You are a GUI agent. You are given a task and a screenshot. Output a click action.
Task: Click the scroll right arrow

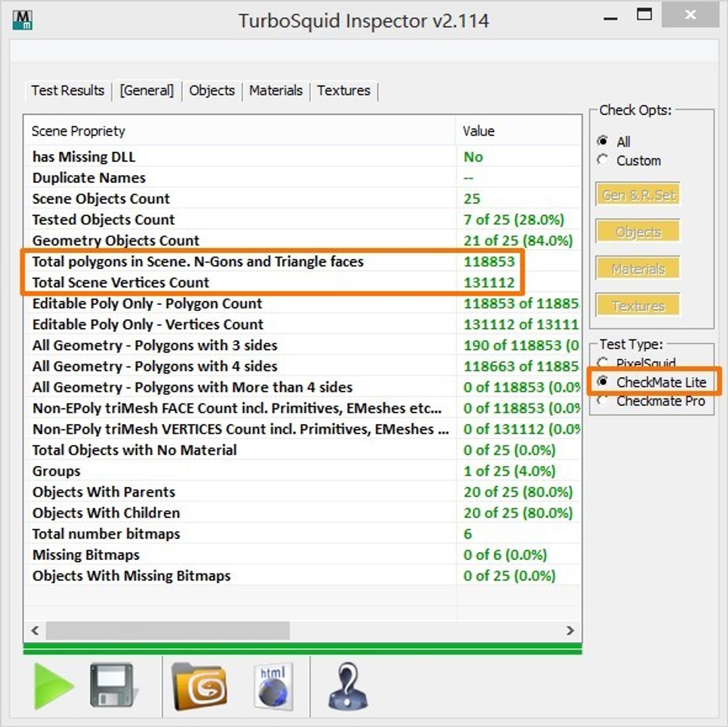570,630
